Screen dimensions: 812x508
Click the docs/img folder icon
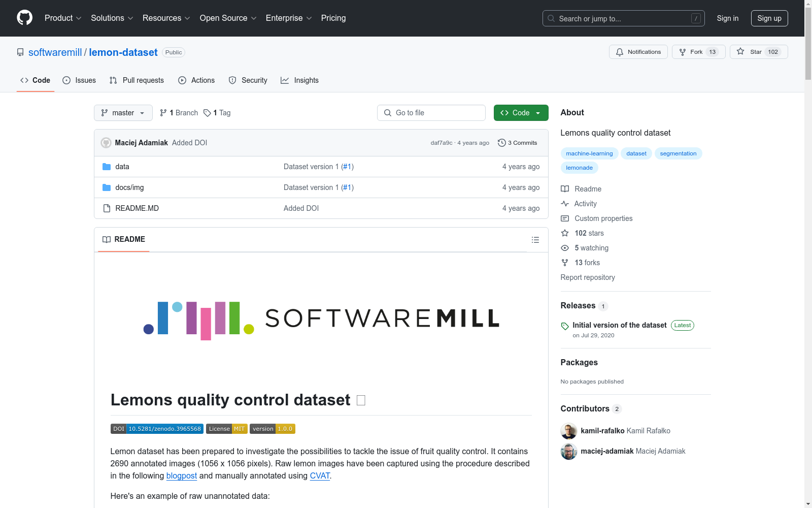(107, 187)
